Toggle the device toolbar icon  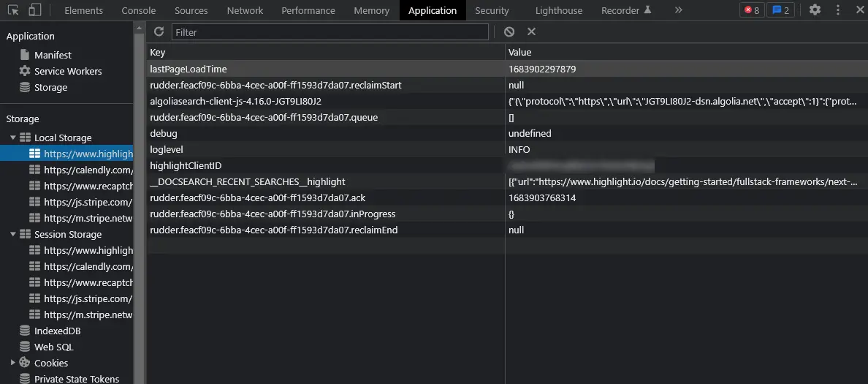pyautogui.click(x=35, y=10)
